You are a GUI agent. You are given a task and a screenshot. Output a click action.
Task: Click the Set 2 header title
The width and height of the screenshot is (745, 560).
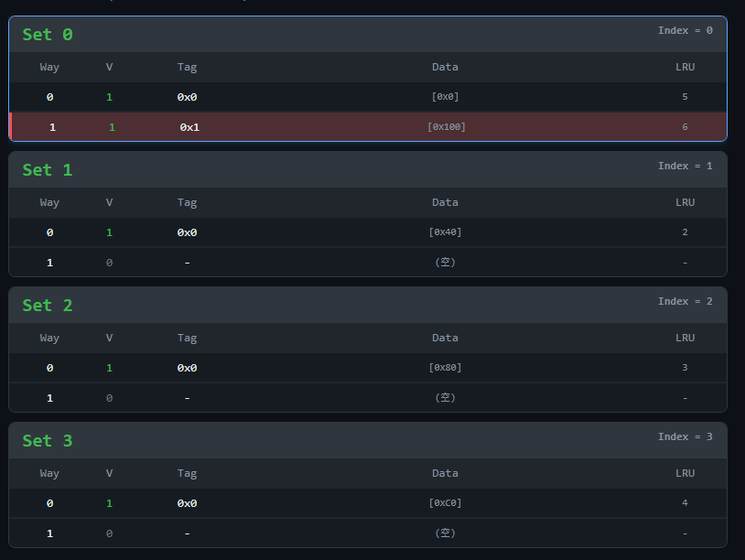48,306
